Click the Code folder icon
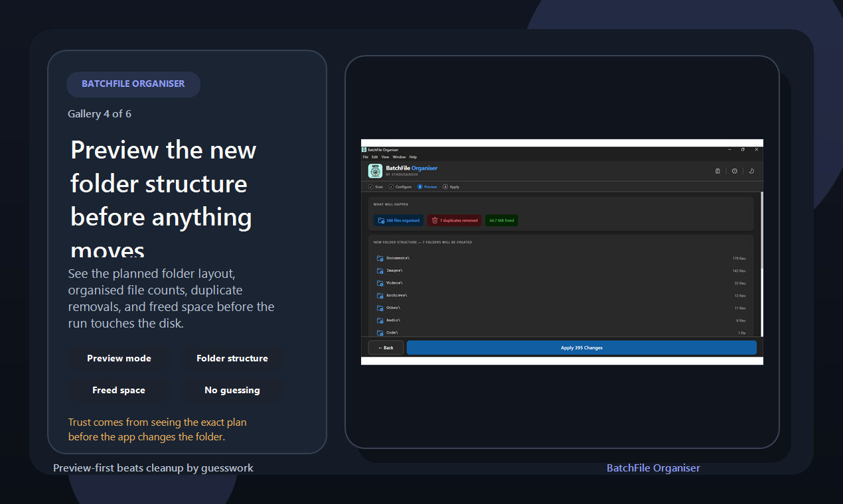This screenshot has height=504, width=843. 379,332
